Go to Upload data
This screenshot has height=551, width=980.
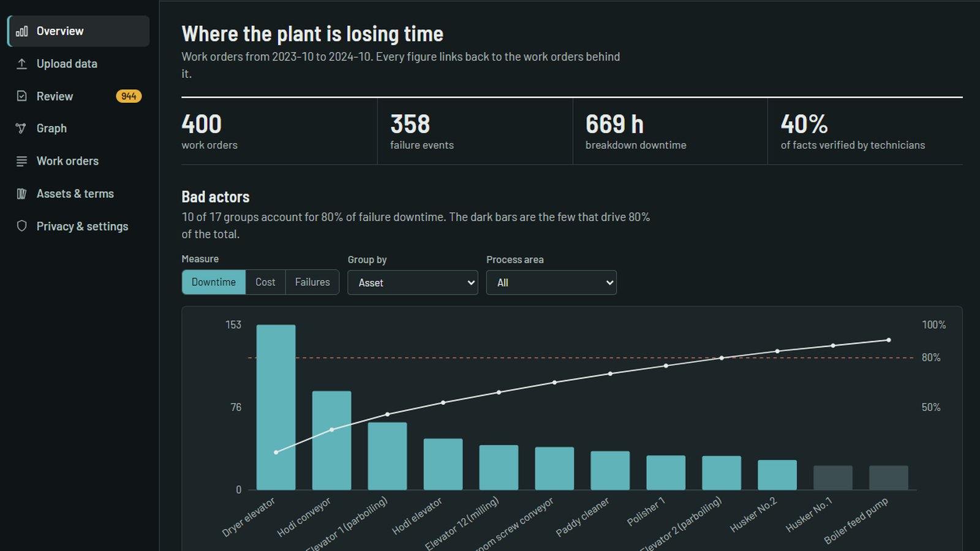78,64
